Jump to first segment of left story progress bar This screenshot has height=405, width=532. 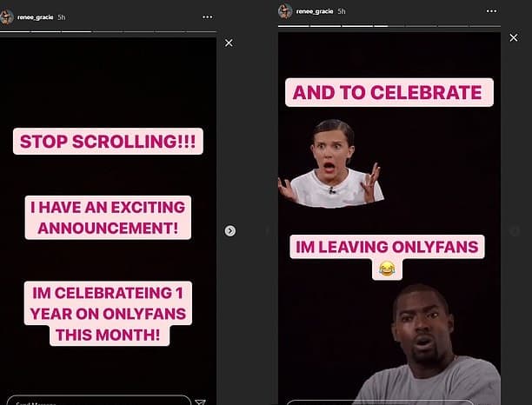[x=15, y=31]
